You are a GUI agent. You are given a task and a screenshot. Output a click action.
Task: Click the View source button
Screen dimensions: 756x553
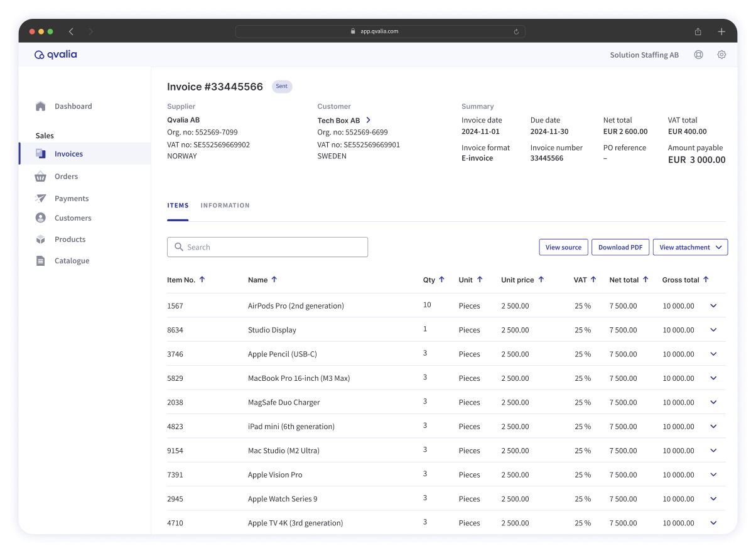[x=564, y=247]
